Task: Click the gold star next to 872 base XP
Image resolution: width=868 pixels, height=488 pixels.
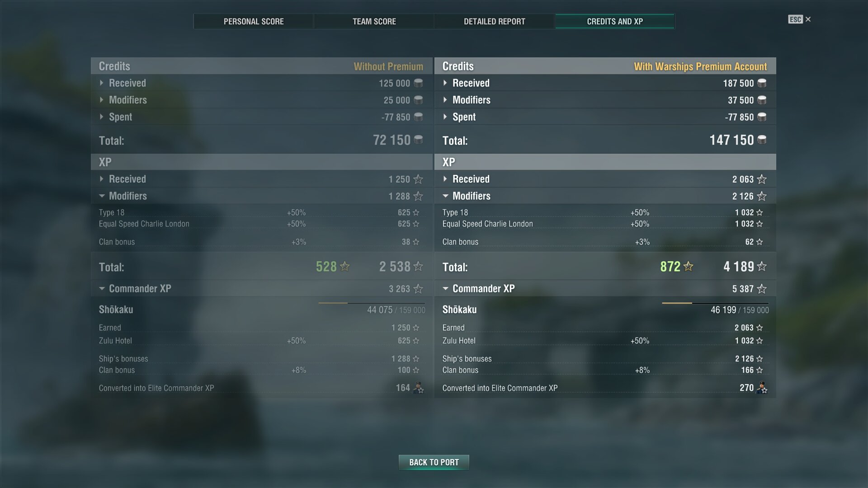Action: 688,267
